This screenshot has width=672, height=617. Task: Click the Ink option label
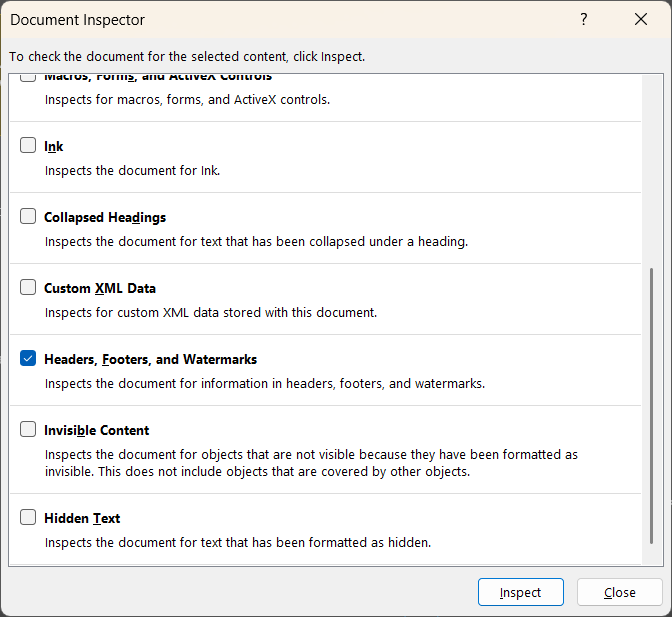[x=54, y=146]
